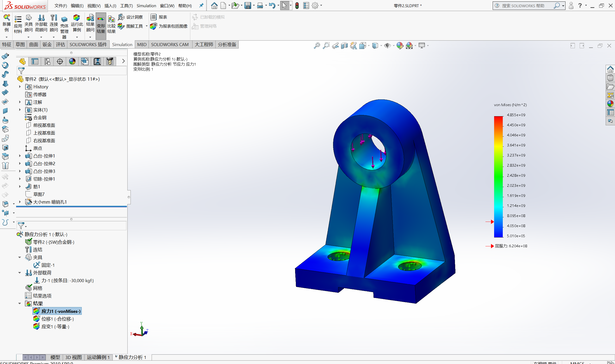615x364 pixels.
Task: Click the Home icon in top toolbar
Action: pos(214,5)
